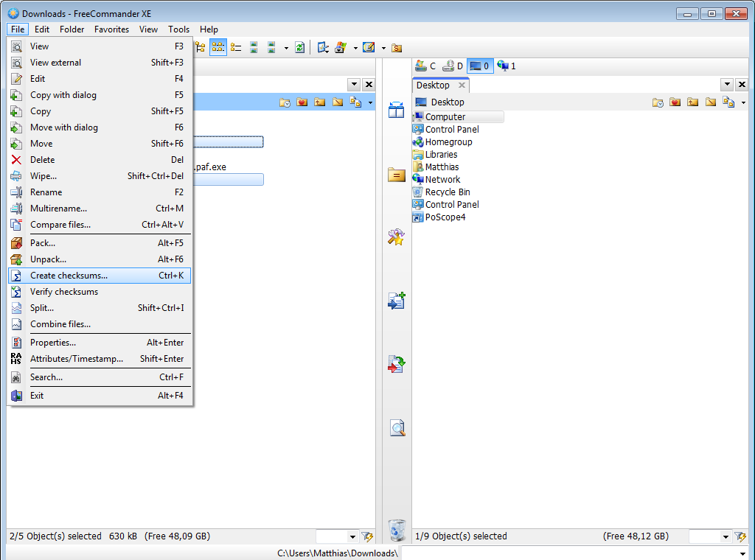Open the left pane tab list dropdown

click(x=354, y=85)
